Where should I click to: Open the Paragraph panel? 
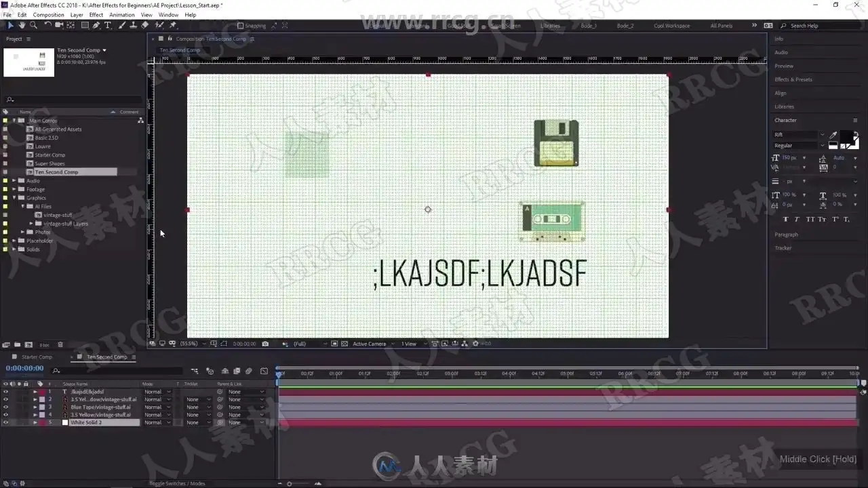pyautogui.click(x=786, y=235)
